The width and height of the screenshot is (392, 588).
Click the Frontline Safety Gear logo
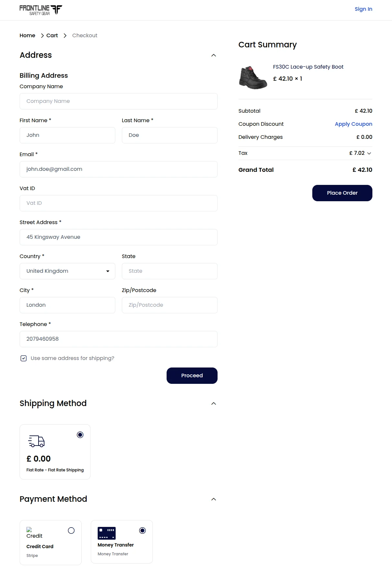click(x=41, y=9)
